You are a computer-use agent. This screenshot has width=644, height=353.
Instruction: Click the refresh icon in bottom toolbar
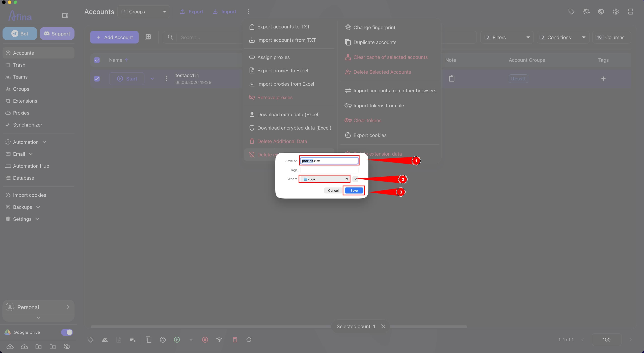(x=249, y=339)
